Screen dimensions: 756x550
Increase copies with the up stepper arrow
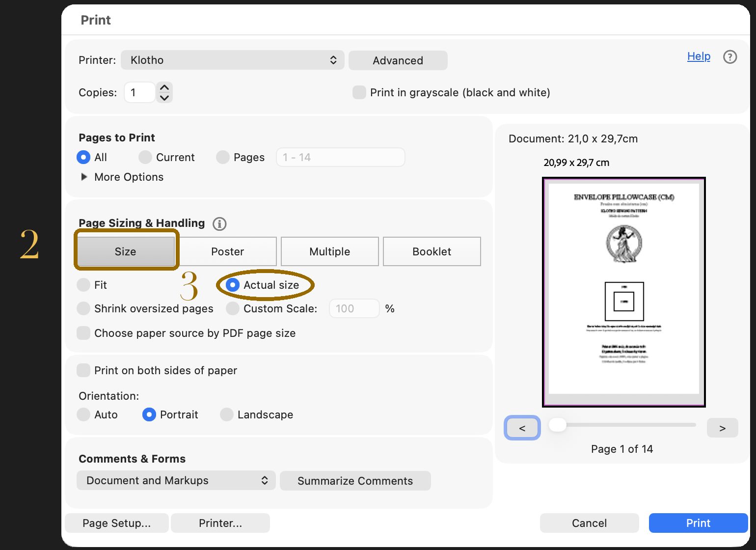[x=165, y=87]
